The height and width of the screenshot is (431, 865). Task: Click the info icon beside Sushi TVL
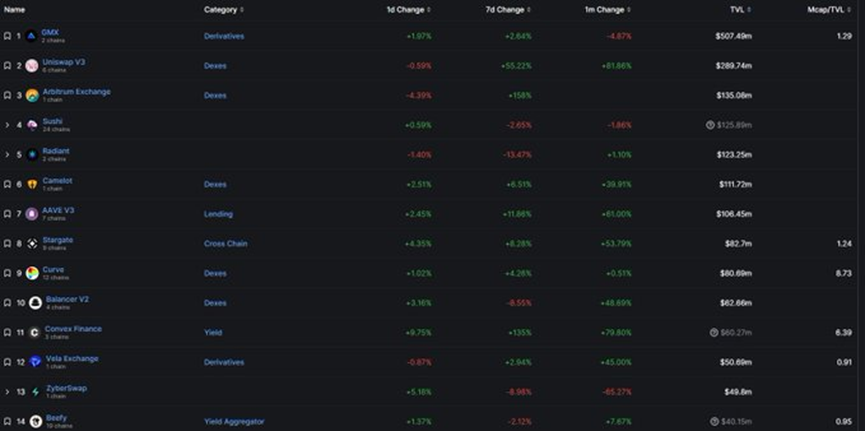coord(710,125)
